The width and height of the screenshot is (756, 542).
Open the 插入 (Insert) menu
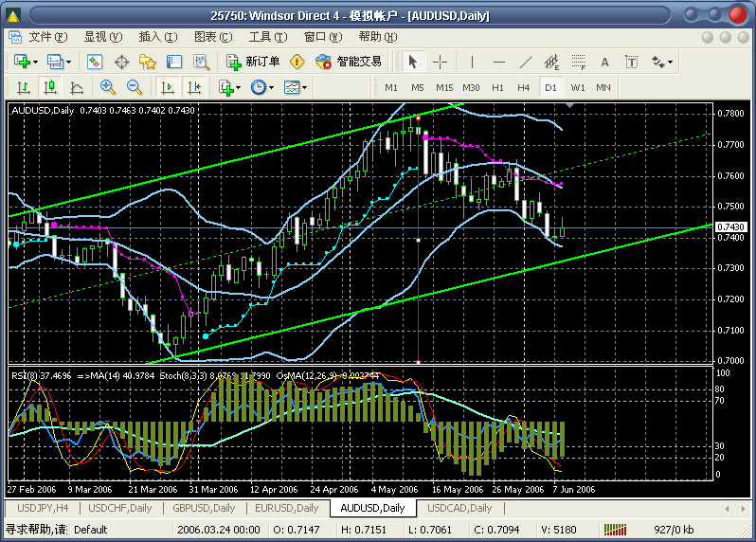click(x=157, y=37)
